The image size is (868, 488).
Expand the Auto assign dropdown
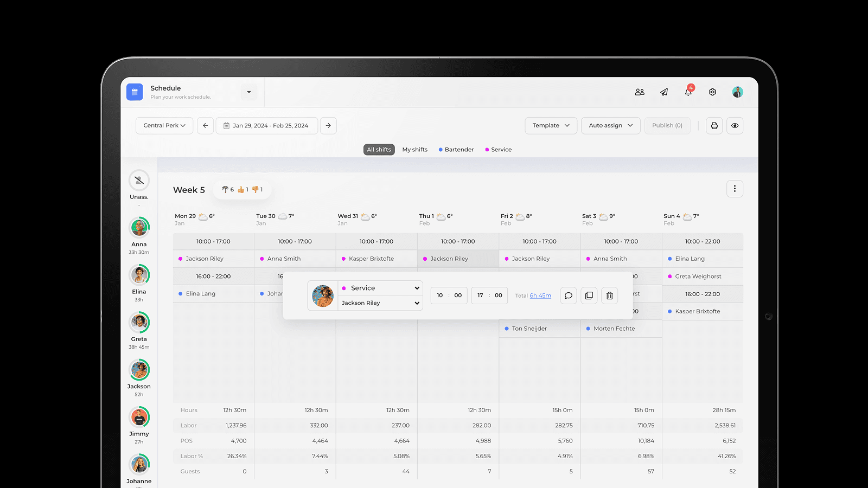click(x=610, y=126)
